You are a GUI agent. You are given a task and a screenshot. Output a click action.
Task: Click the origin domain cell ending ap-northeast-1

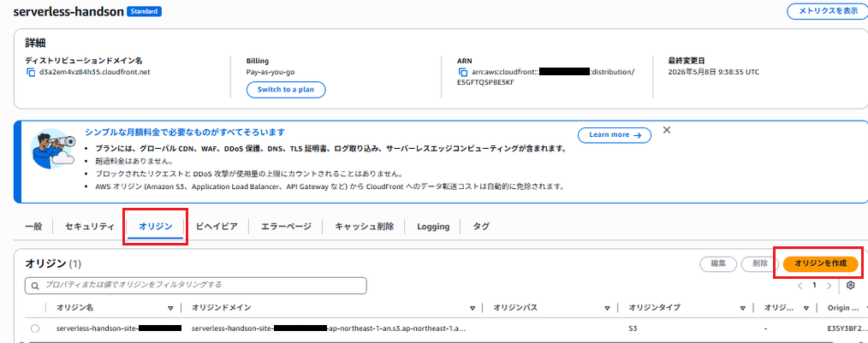click(x=328, y=328)
